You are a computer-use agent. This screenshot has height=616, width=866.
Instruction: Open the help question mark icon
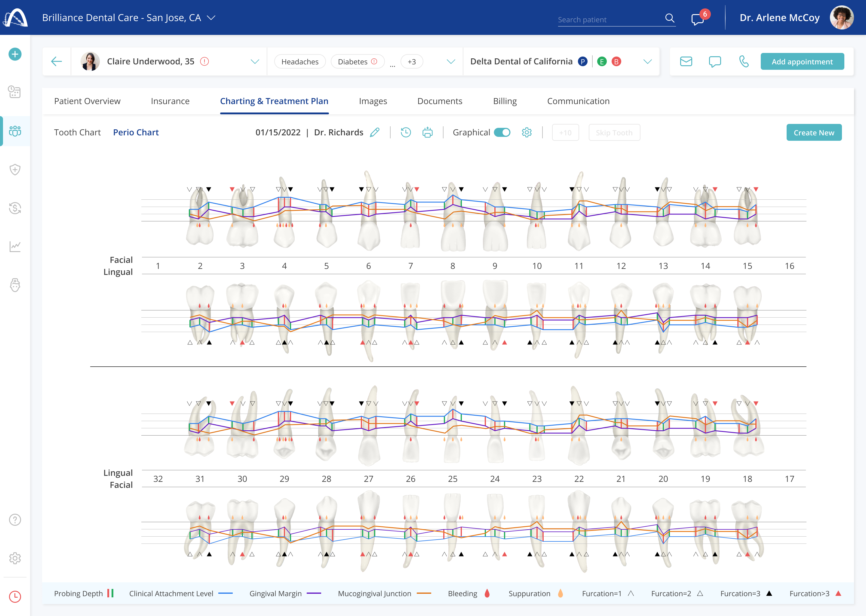(15, 520)
